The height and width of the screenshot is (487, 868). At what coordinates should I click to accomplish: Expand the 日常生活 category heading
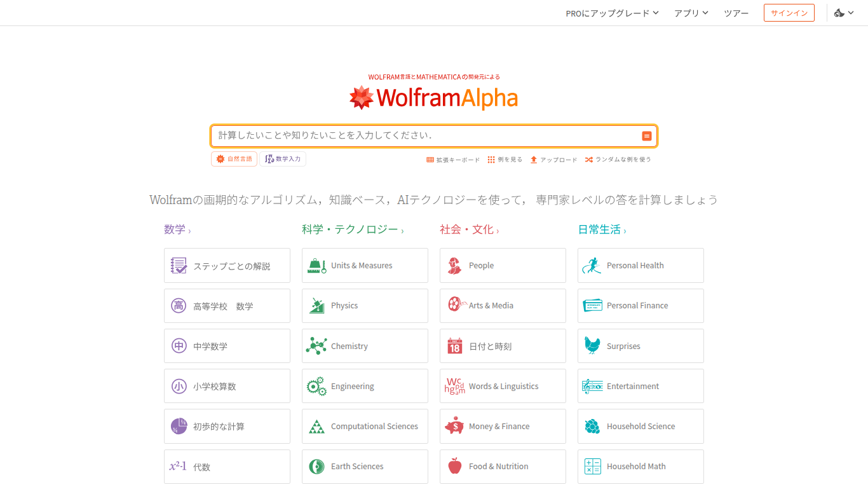(602, 230)
